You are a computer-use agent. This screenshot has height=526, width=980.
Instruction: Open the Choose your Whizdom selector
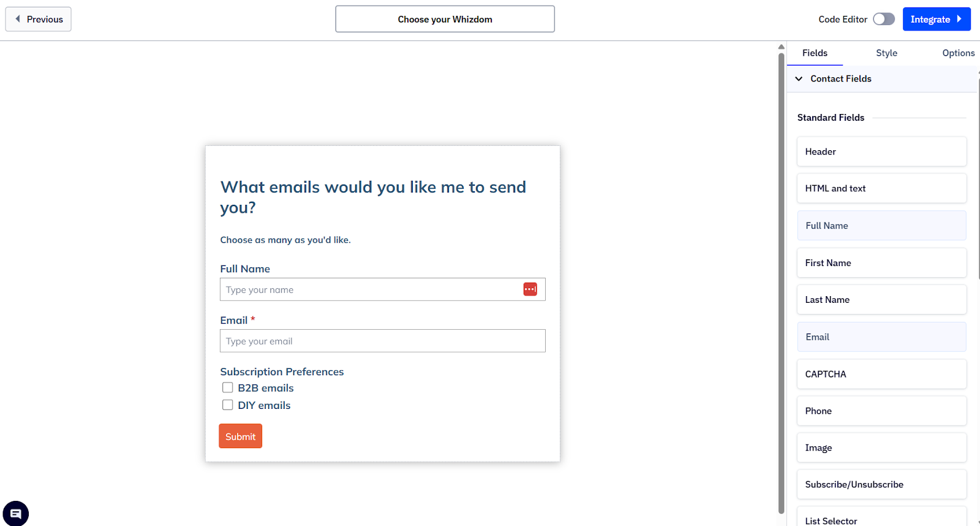(x=445, y=19)
